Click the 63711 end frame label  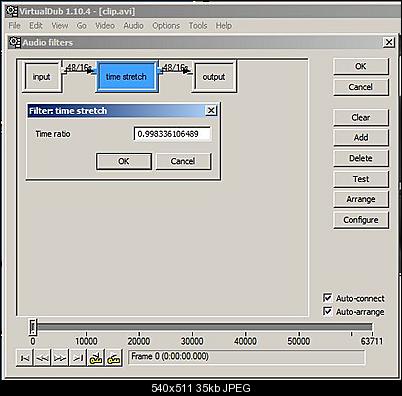point(372,341)
